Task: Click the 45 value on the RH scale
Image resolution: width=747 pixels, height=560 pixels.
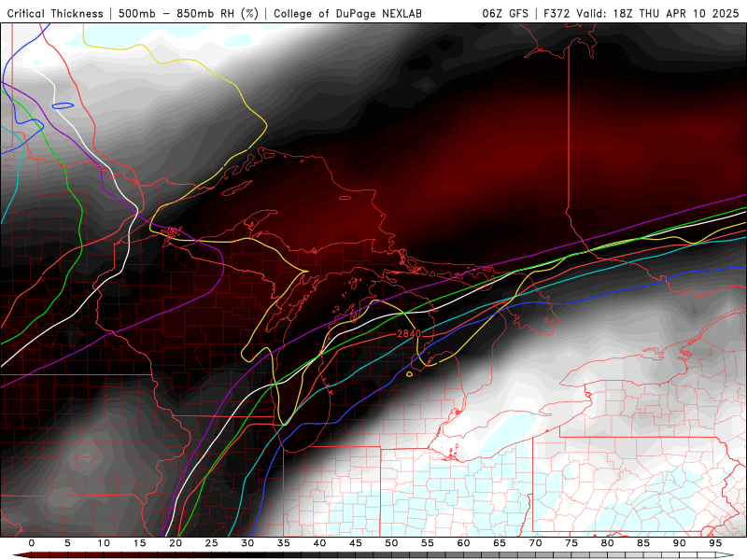Action: [356, 543]
